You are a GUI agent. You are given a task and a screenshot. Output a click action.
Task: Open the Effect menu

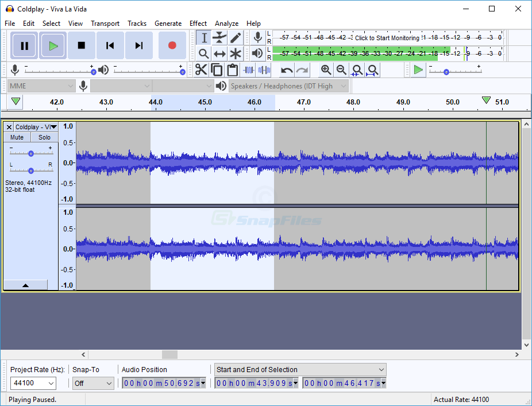click(x=198, y=24)
